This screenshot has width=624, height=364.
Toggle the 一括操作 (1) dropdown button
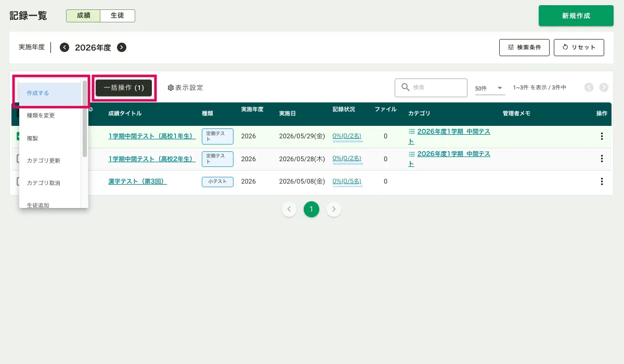(x=124, y=88)
